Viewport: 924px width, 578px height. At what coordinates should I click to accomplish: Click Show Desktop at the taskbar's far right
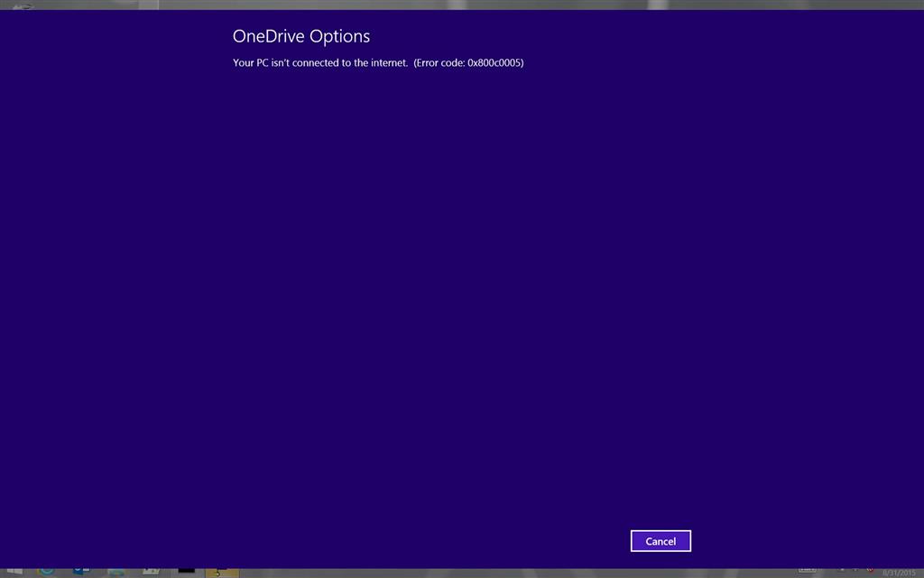(921, 571)
